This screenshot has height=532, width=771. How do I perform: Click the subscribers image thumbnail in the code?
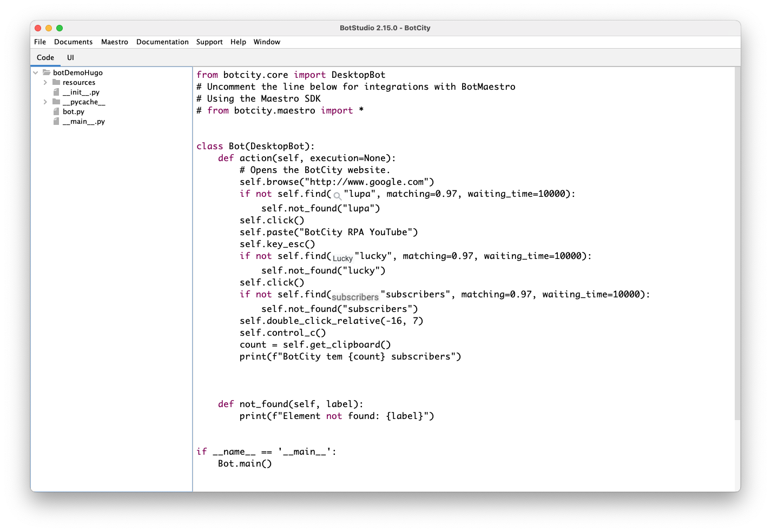tap(355, 296)
